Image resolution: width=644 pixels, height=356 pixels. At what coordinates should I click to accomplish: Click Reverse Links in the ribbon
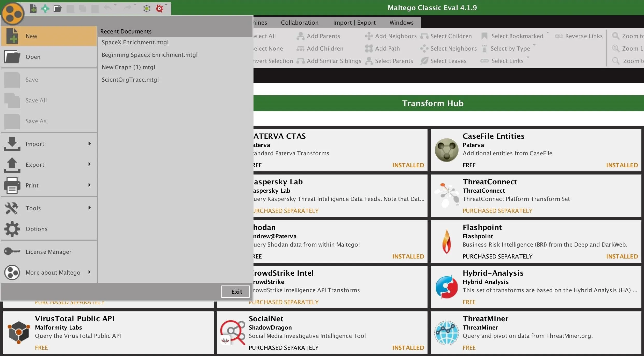click(579, 36)
